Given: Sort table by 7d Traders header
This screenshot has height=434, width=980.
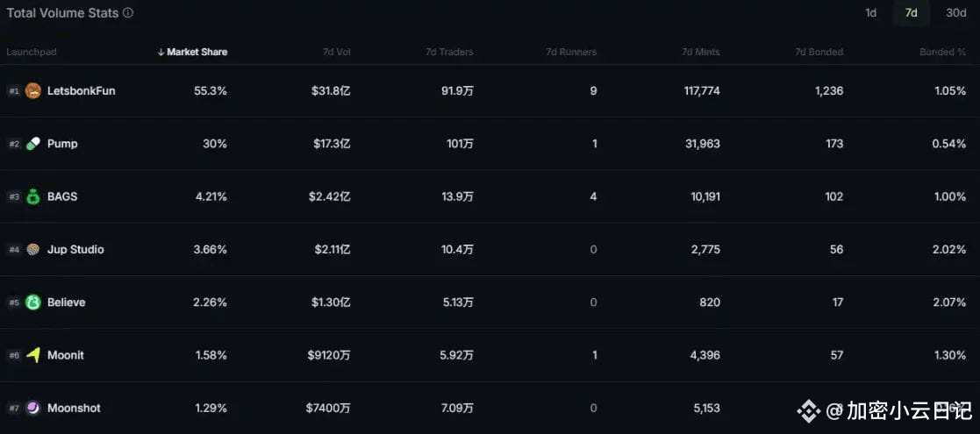Looking at the screenshot, I should coord(449,53).
